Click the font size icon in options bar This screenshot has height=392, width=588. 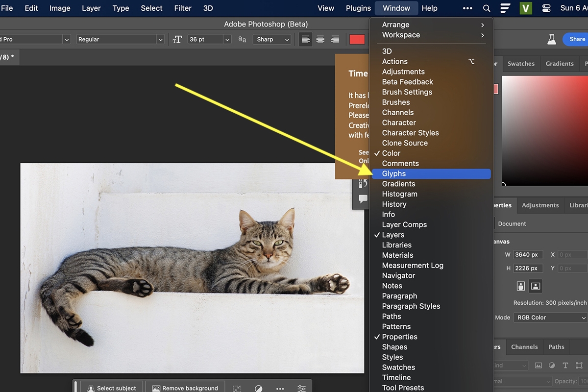(x=177, y=39)
